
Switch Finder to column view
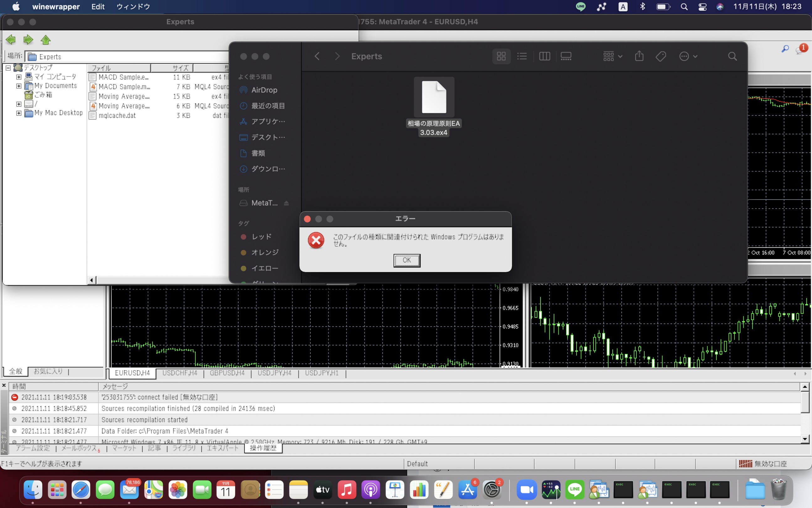(x=545, y=56)
